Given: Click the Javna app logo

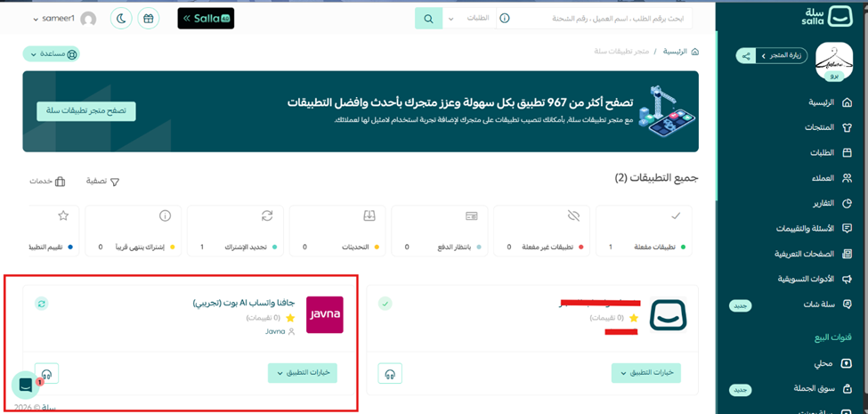Looking at the screenshot, I should click(x=325, y=315).
